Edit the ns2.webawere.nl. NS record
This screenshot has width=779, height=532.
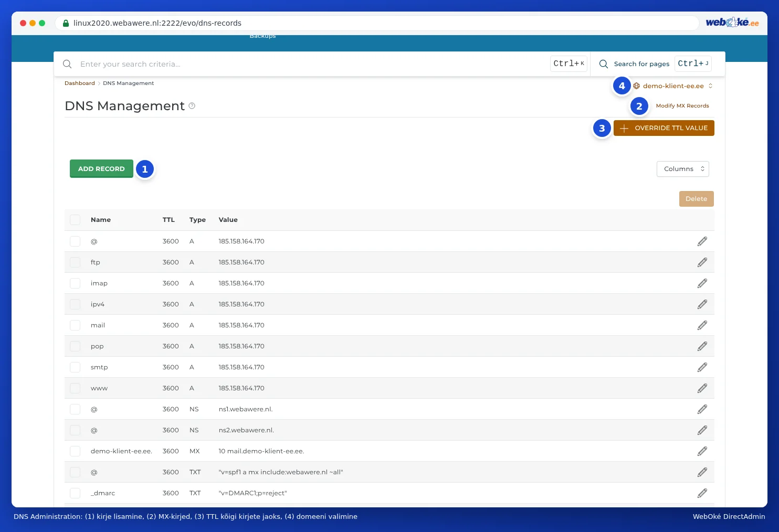click(x=702, y=430)
